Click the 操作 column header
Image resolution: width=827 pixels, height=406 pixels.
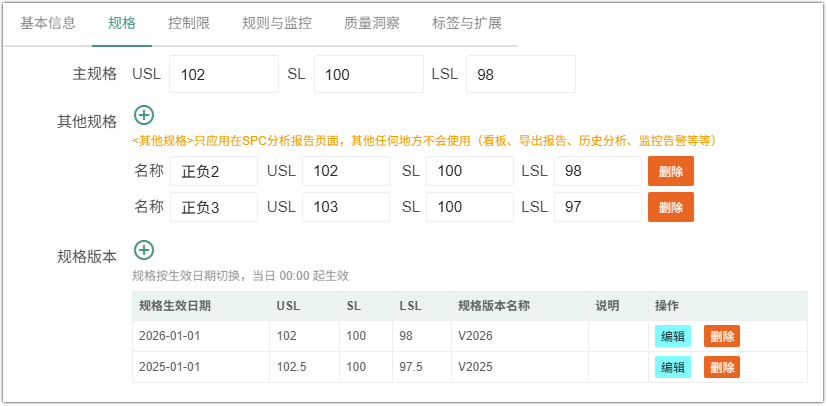728,306
